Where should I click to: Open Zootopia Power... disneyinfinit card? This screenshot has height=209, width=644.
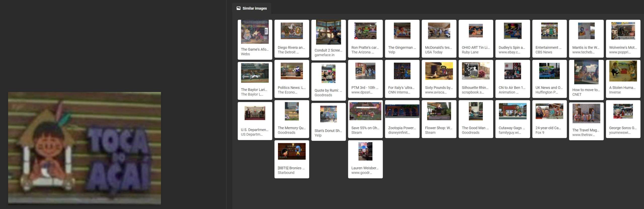(x=402, y=119)
